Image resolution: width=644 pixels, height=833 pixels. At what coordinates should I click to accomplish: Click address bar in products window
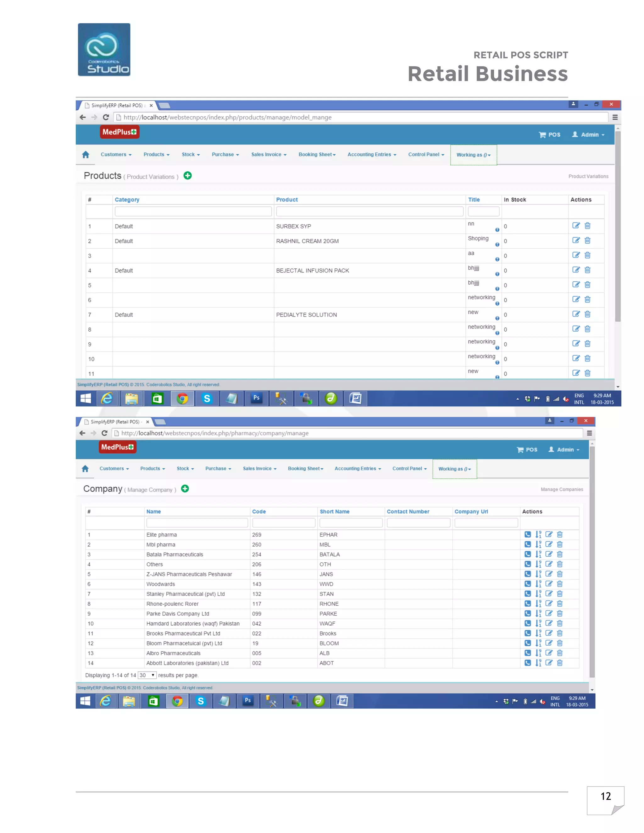[361, 117]
